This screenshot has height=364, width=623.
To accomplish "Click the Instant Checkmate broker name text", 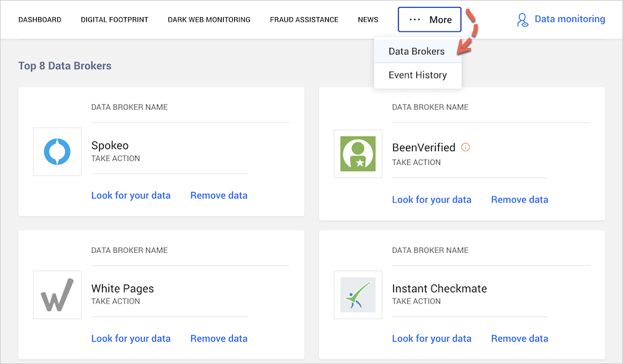I will coord(439,288).
